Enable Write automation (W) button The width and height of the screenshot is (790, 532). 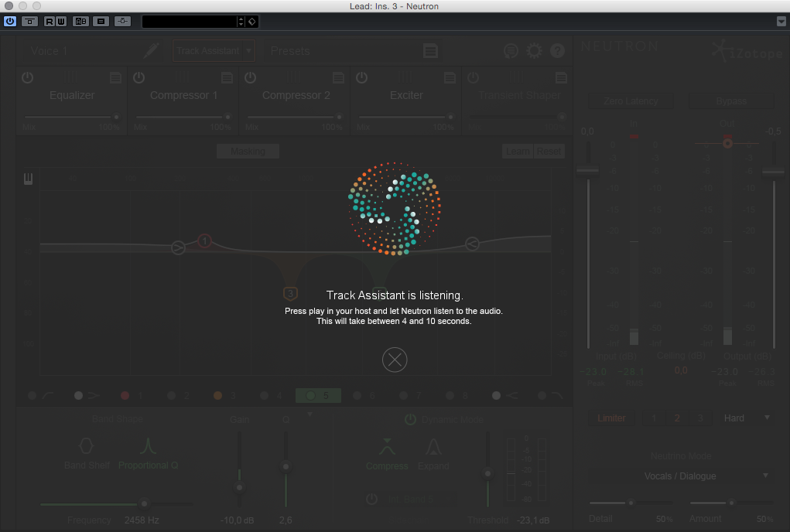[x=61, y=21]
